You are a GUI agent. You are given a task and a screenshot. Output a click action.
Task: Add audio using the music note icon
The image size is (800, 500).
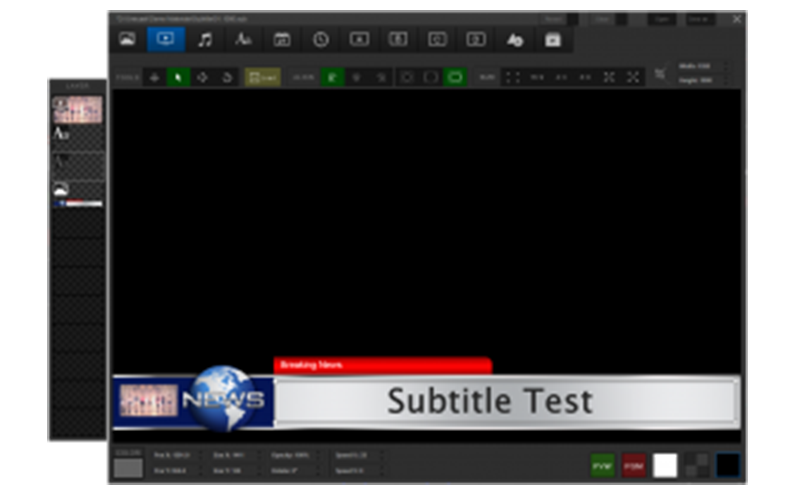(x=204, y=39)
